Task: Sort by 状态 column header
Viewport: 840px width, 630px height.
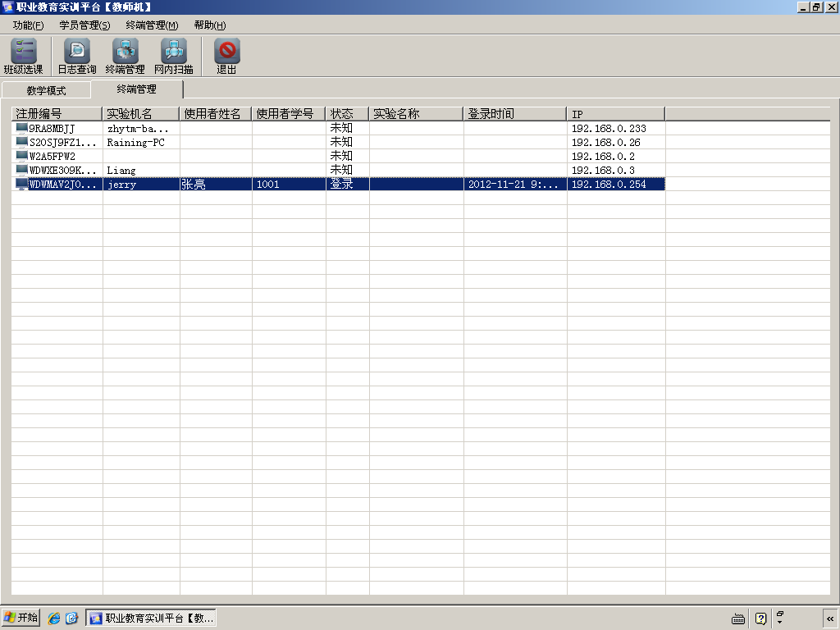Action: pyautogui.click(x=347, y=113)
